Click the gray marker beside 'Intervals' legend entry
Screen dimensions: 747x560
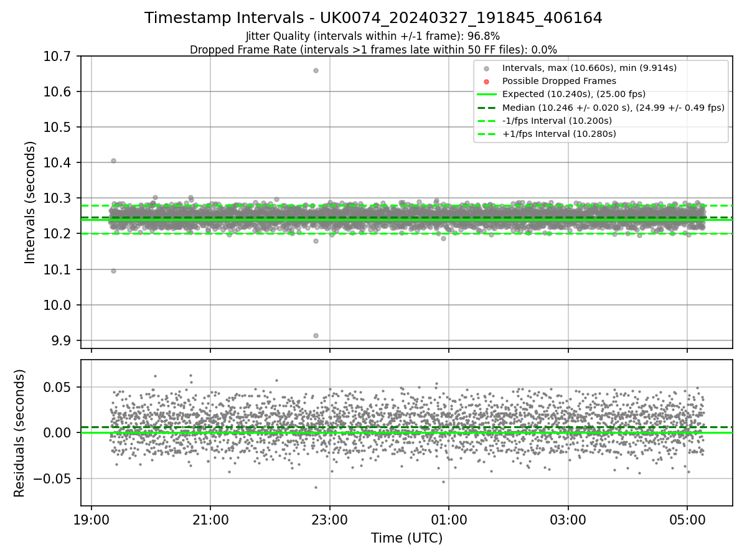click(487, 68)
